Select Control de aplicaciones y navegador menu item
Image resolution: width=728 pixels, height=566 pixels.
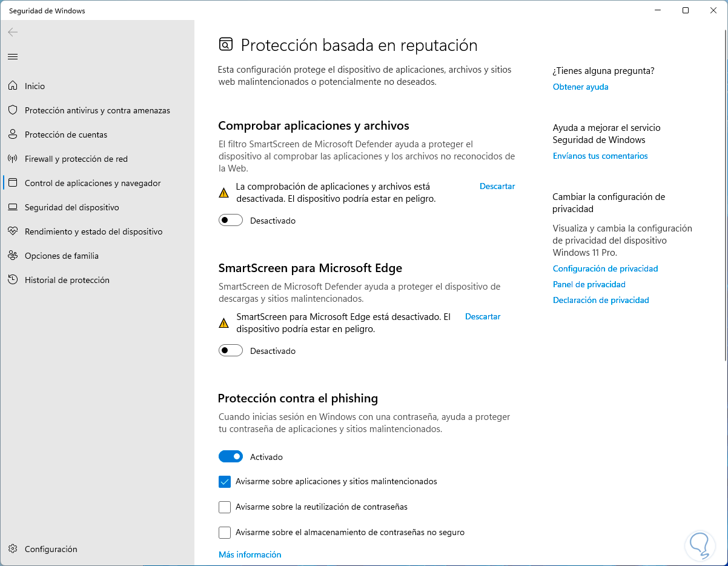92,183
